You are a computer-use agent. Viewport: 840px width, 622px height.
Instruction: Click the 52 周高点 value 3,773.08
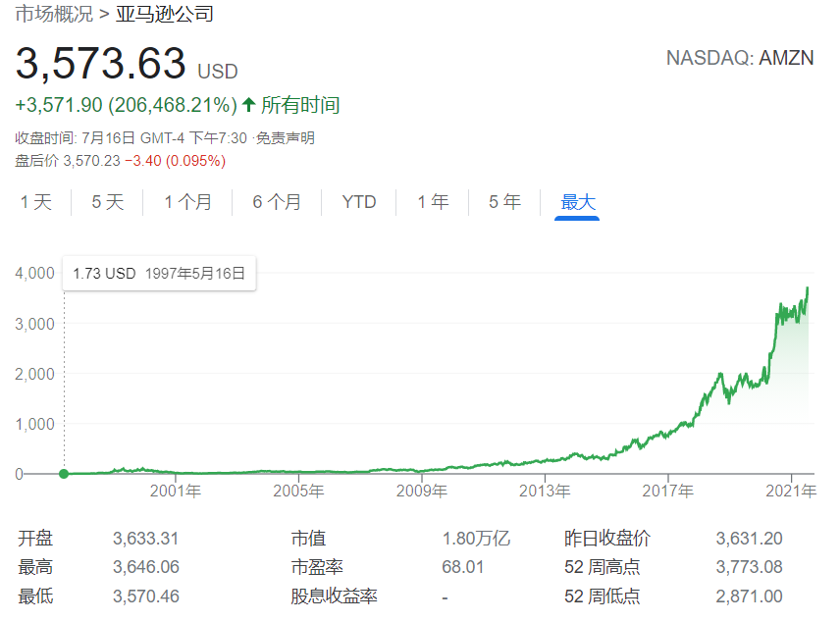pyautogui.click(x=749, y=567)
